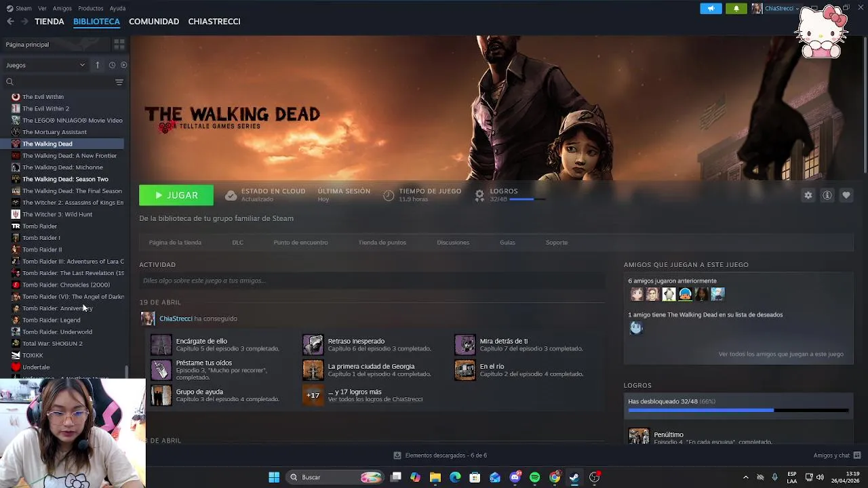Open Retraso inesperado achievement icon
The width and height of the screenshot is (868, 488).
coord(313,344)
